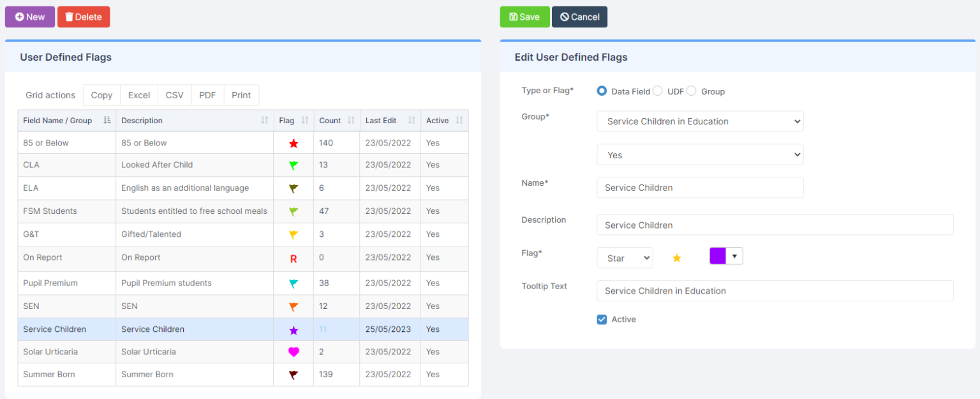Viewport: 980px width, 399px height.
Task: Click the red R flag on On Report row
Action: point(293,257)
